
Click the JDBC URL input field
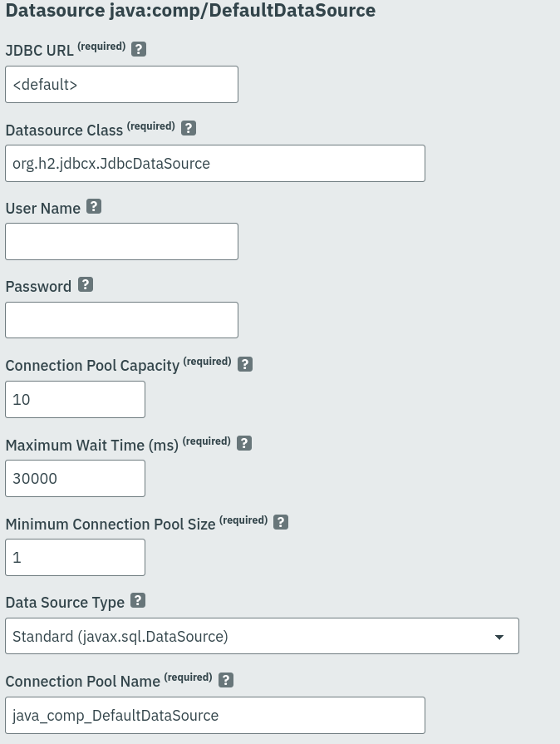point(121,85)
